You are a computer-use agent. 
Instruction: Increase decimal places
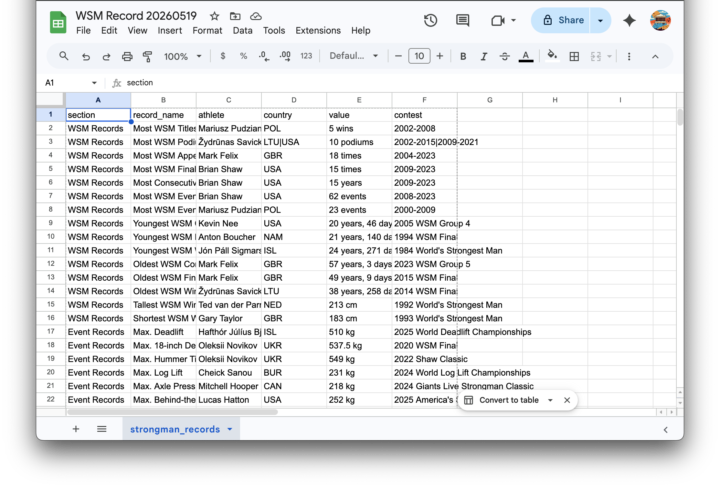pos(285,56)
